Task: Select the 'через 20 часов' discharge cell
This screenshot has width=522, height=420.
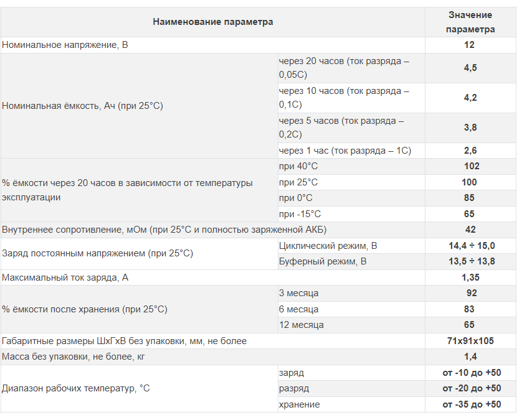Action: pyautogui.click(x=344, y=68)
